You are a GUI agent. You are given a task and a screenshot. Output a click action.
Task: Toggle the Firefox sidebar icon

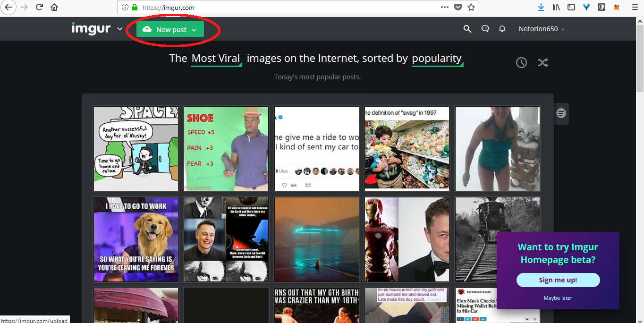click(571, 7)
